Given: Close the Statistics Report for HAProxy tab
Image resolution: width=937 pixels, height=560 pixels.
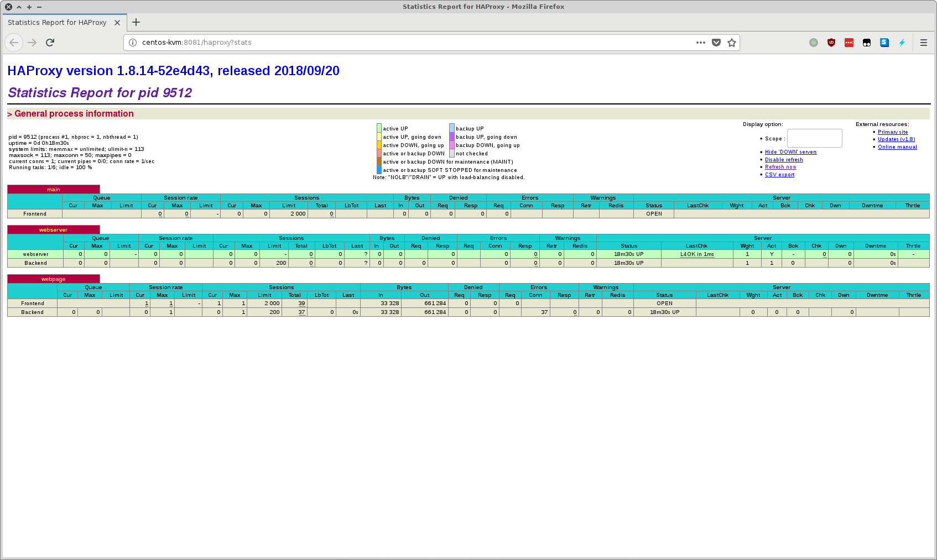Looking at the screenshot, I should click(x=117, y=23).
